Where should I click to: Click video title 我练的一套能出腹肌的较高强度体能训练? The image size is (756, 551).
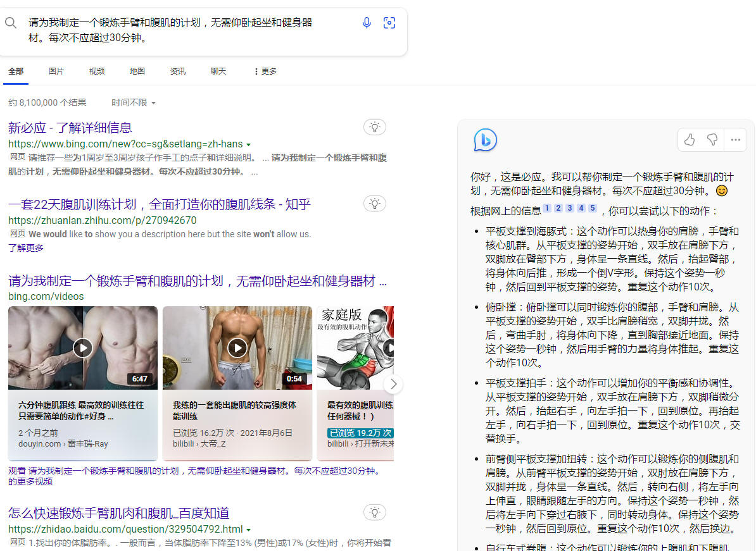click(234, 411)
